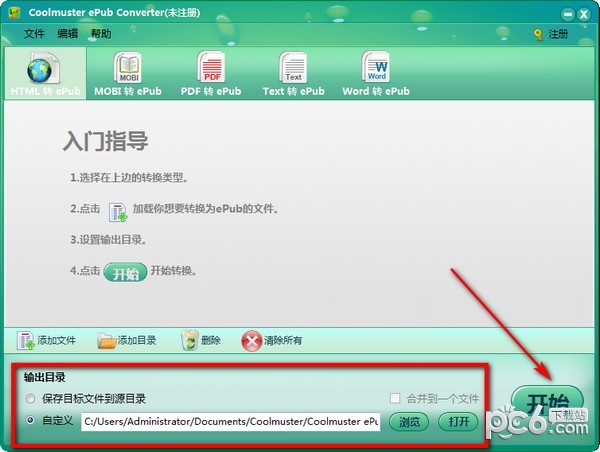Image resolution: width=600 pixels, height=452 pixels.
Task: Select 保存目标文件到源目录 radio button
Action: [30, 399]
